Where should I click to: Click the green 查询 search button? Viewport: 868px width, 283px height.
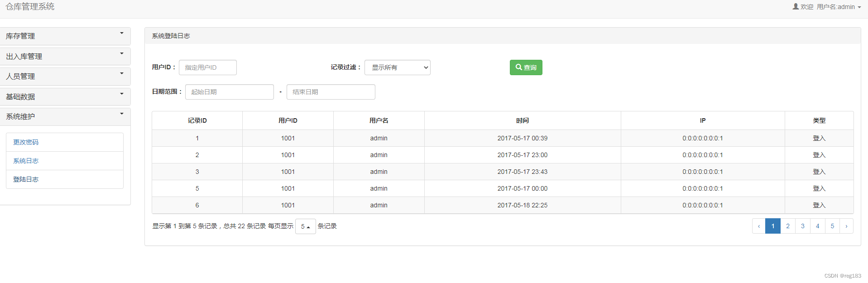click(x=526, y=67)
